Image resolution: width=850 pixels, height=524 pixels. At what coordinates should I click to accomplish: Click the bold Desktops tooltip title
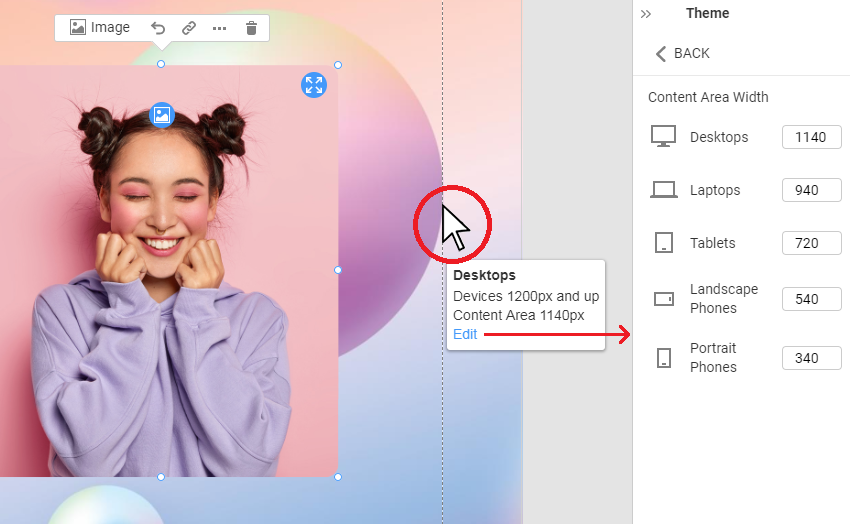click(484, 275)
